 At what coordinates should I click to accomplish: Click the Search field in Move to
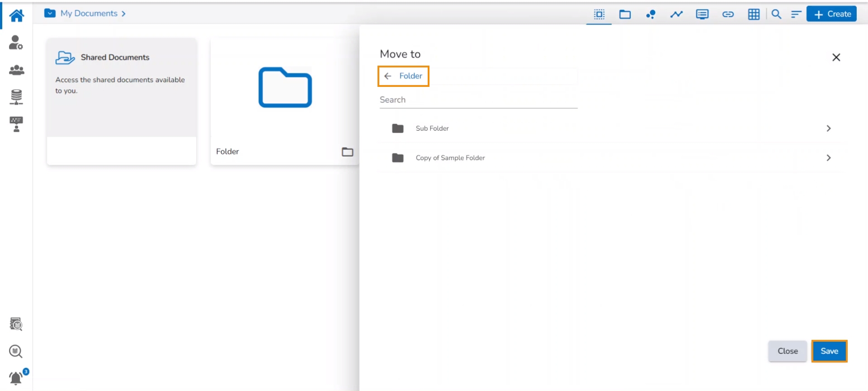click(x=478, y=100)
